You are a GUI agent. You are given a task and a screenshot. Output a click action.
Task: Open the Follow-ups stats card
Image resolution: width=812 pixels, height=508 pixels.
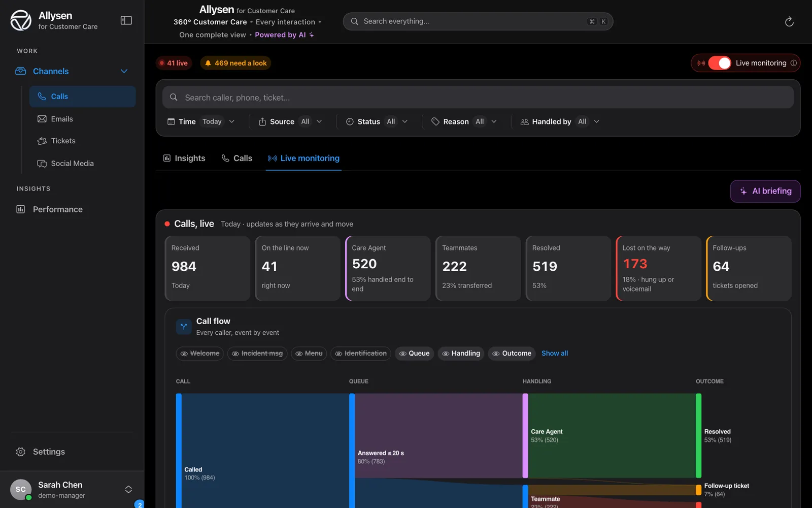[749, 268]
